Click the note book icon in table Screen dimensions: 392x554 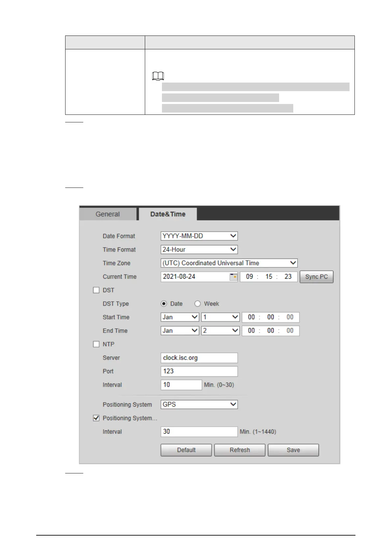(x=158, y=76)
